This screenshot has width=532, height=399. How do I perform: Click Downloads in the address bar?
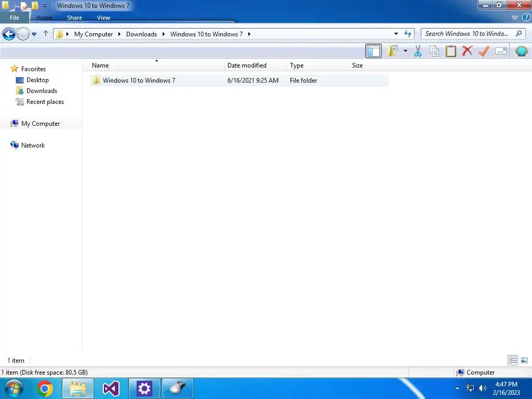(141, 34)
